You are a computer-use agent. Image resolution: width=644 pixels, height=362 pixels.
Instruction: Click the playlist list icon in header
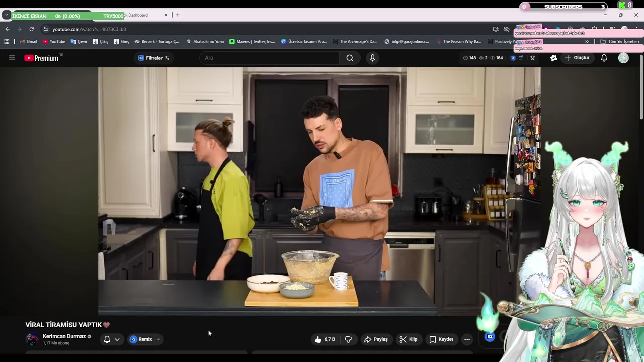click(x=521, y=58)
